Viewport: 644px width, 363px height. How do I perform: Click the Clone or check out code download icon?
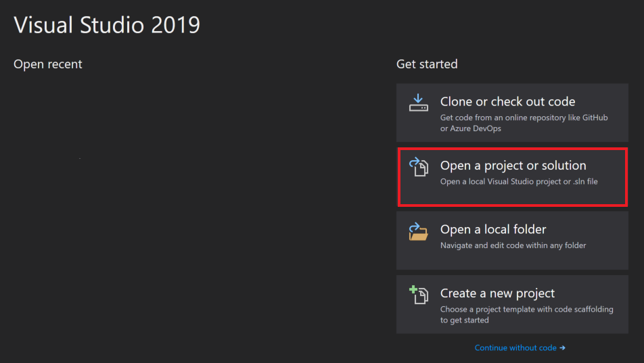pyautogui.click(x=419, y=103)
